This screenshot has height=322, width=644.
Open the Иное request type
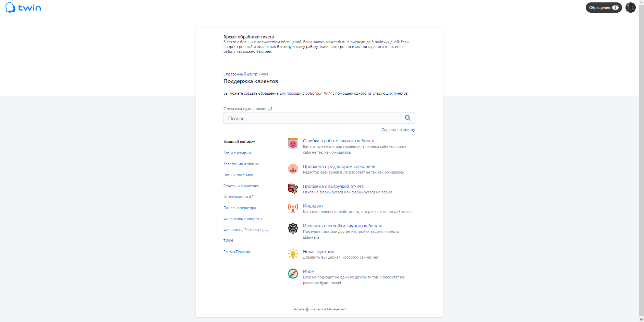click(x=308, y=271)
